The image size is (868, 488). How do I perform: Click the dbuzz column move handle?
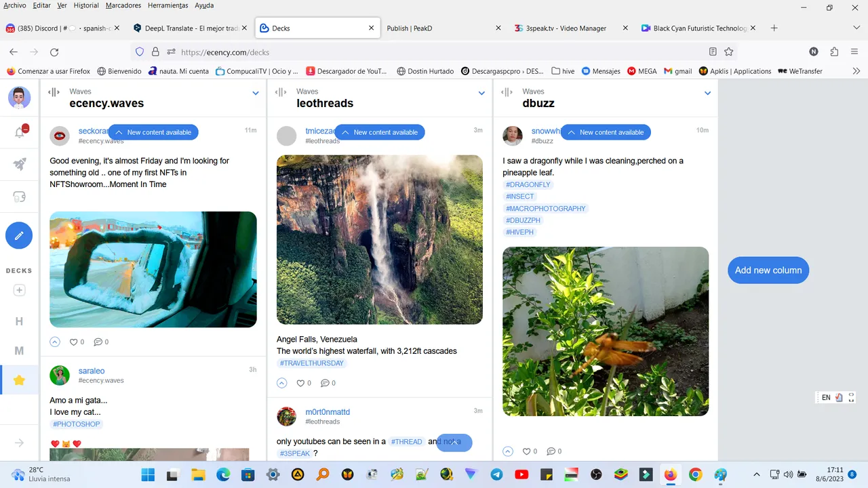[x=507, y=93]
